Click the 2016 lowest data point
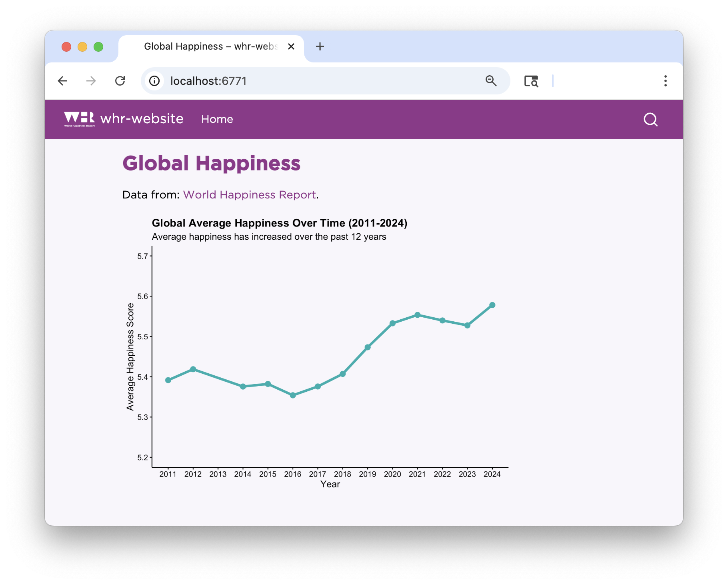728x585 pixels. pyautogui.click(x=293, y=395)
